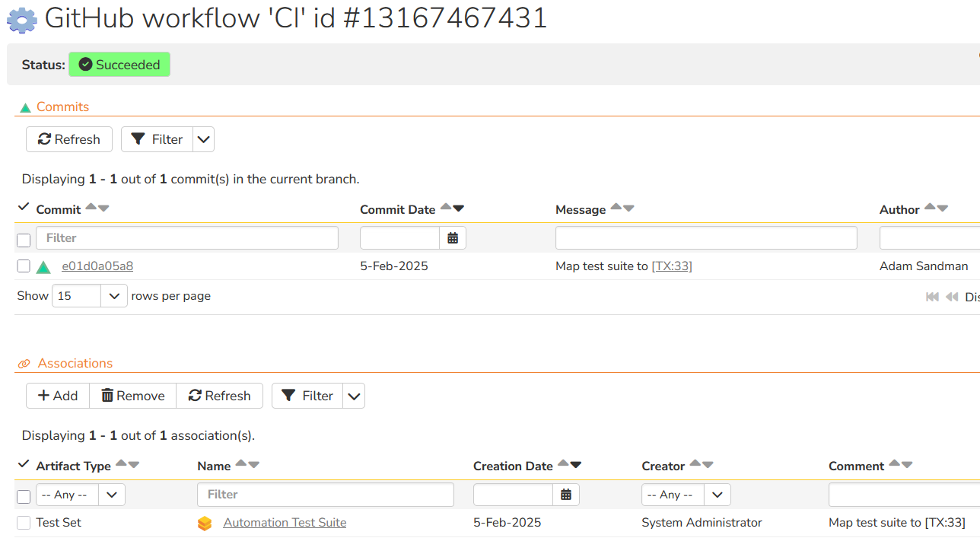
Task: Click the calendar icon in Commit Date filter
Action: (453, 238)
